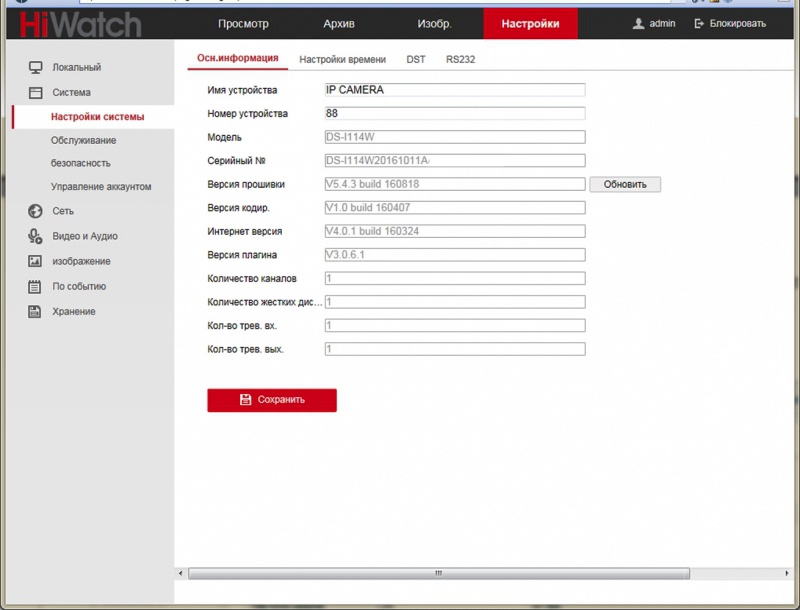Screen dimensions: 800x610
Task: Click the horizontal scrollbar thumb
Action: (x=439, y=574)
